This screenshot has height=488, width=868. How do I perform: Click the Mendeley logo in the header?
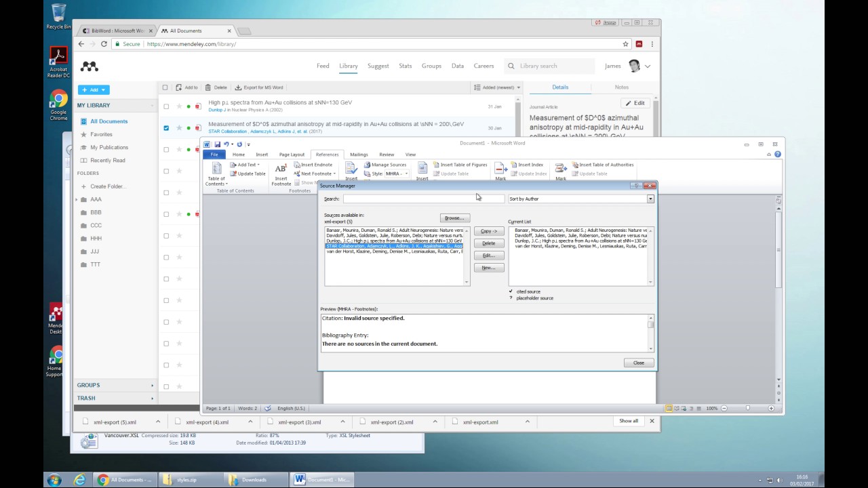(90, 66)
